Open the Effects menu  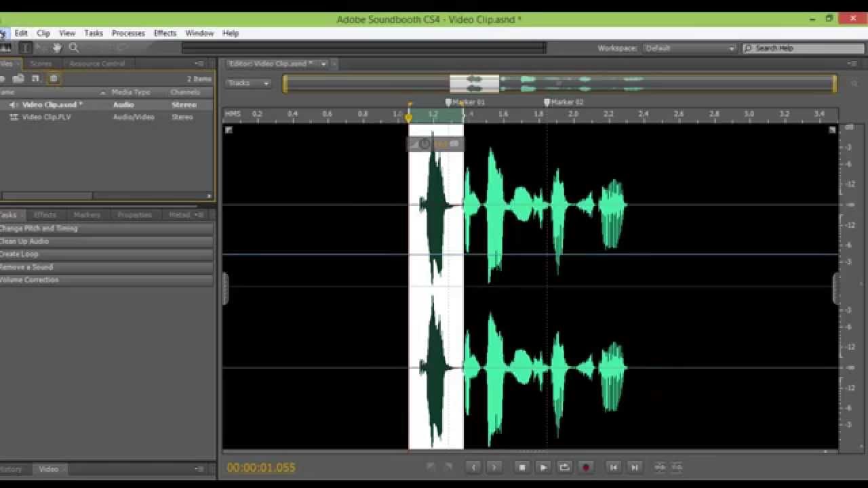(x=165, y=33)
